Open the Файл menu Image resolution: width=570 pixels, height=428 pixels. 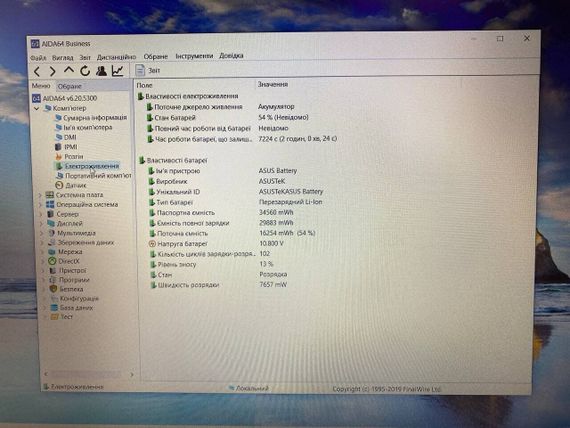tap(38, 58)
